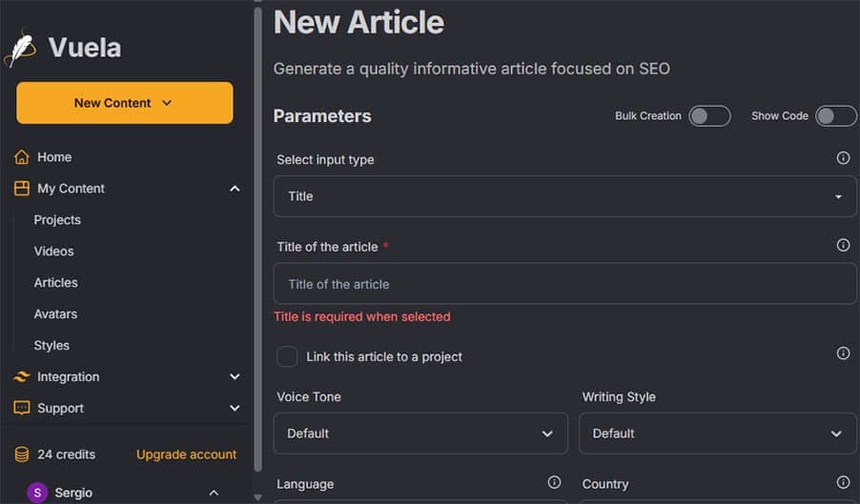Viewport: 860px width, 504px height.
Task: Check the Link this article to a project box
Action: pyautogui.click(x=287, y=356)
